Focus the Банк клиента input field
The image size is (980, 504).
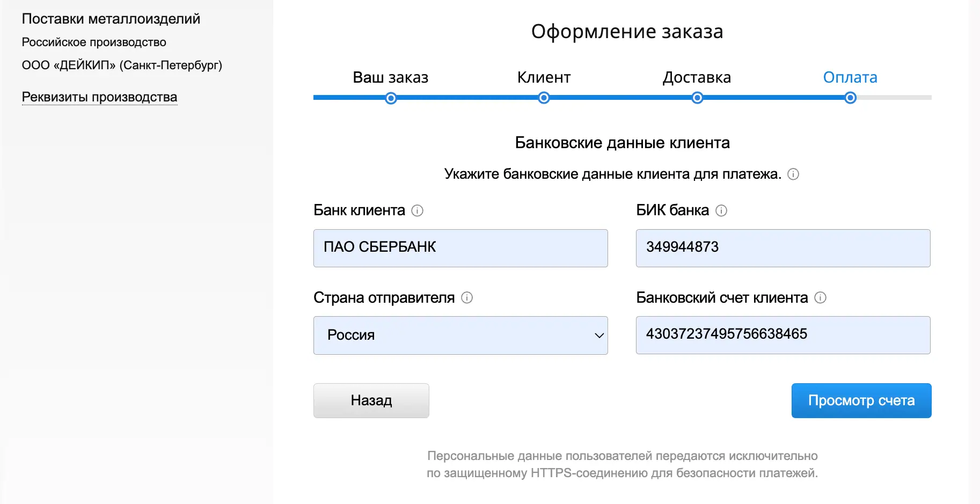[460, 248]
